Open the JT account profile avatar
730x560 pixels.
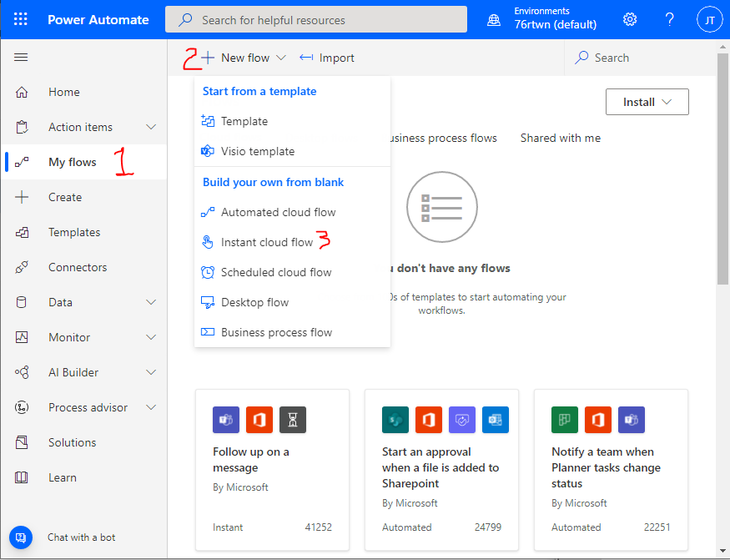tap(709, 19)
